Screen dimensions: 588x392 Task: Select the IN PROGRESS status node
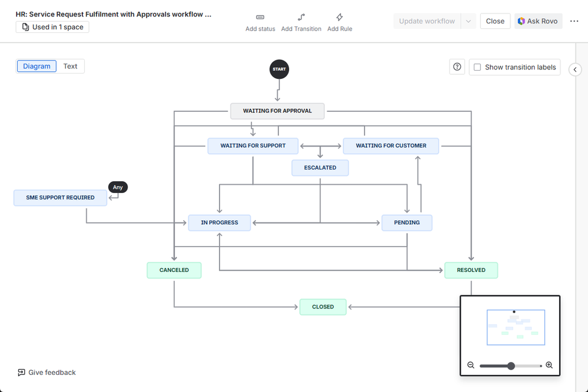(220, 223)
